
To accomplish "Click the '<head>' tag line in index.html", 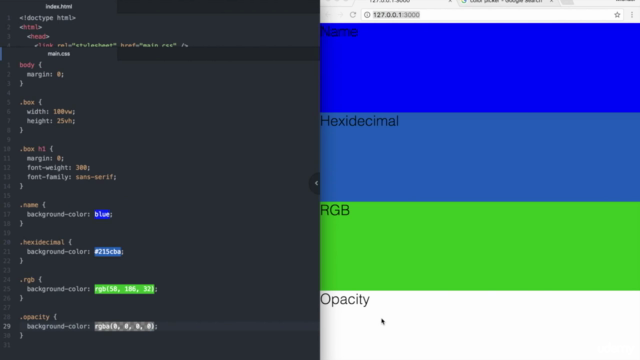I will pos(38,37).
